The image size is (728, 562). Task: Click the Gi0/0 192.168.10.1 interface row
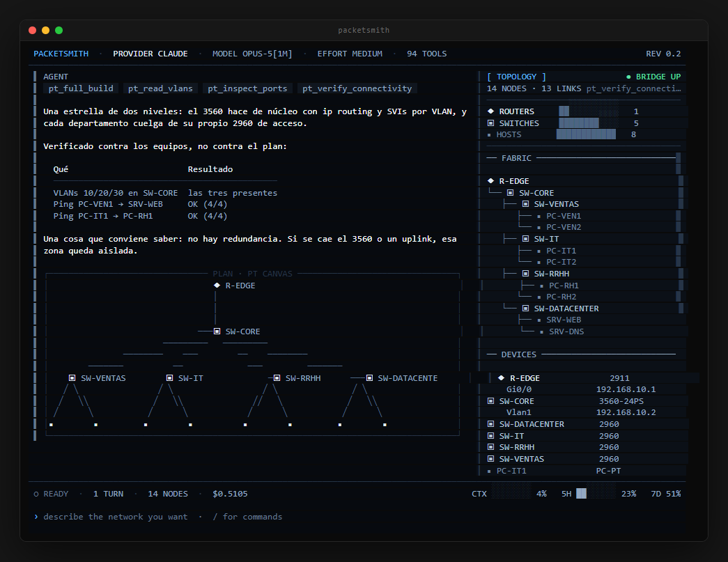tap(582, 389)
